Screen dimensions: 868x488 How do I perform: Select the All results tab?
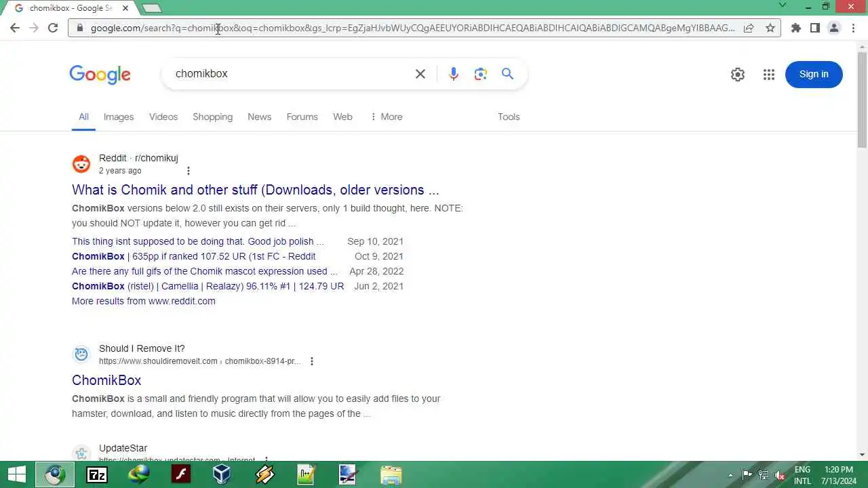point(83,117)
